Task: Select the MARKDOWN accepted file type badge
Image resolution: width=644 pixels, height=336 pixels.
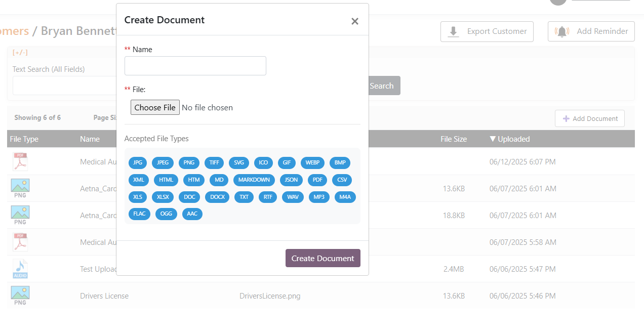Action: (x=254, y=180)
